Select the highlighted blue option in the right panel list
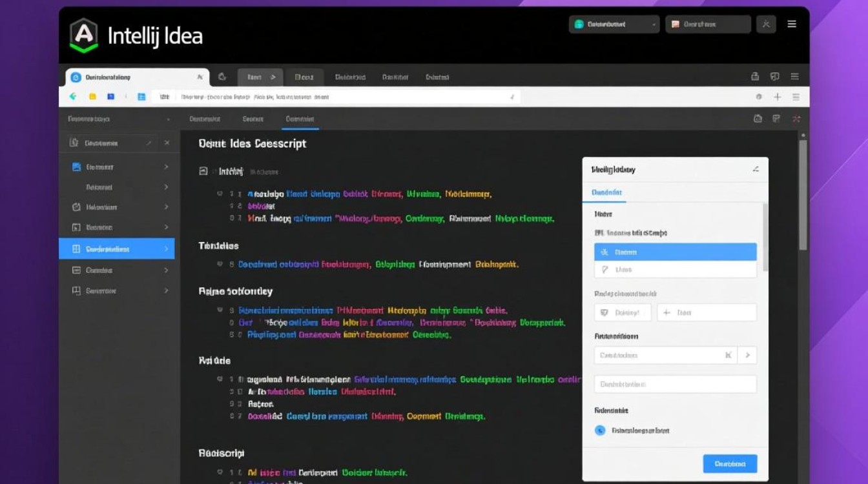 (675, 252)
